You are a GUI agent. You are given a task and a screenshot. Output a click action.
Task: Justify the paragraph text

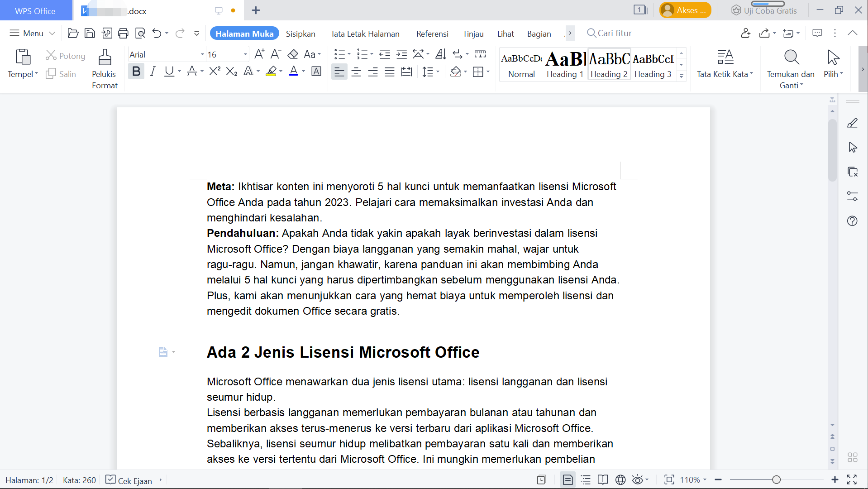point(390,72)
